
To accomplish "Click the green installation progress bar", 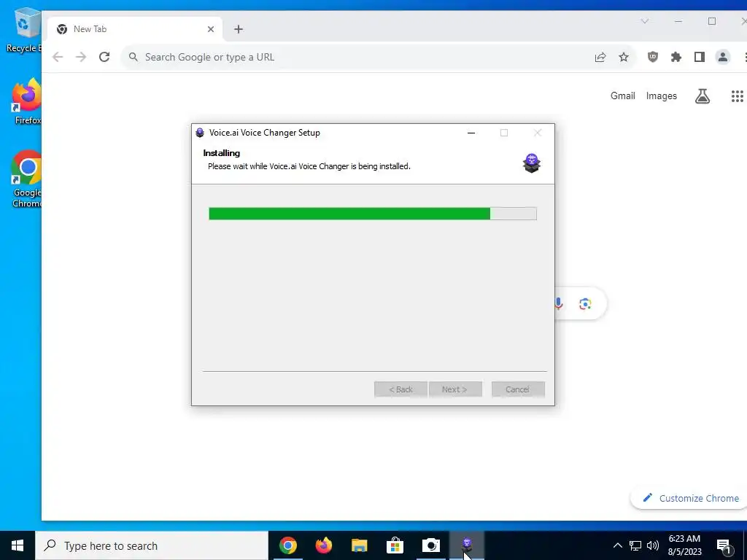I will (x=373, y=214).
